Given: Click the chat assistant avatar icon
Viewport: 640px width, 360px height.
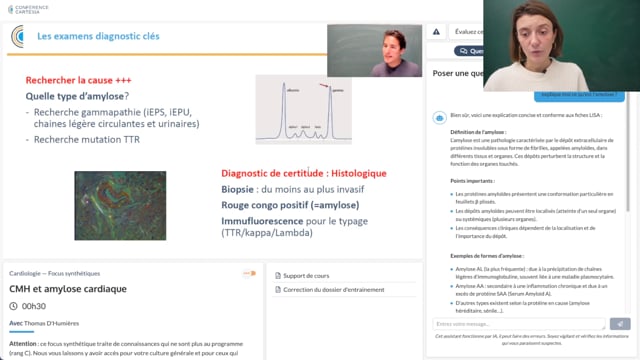Looking at the screenshot, I should click(x=440, y=118).
